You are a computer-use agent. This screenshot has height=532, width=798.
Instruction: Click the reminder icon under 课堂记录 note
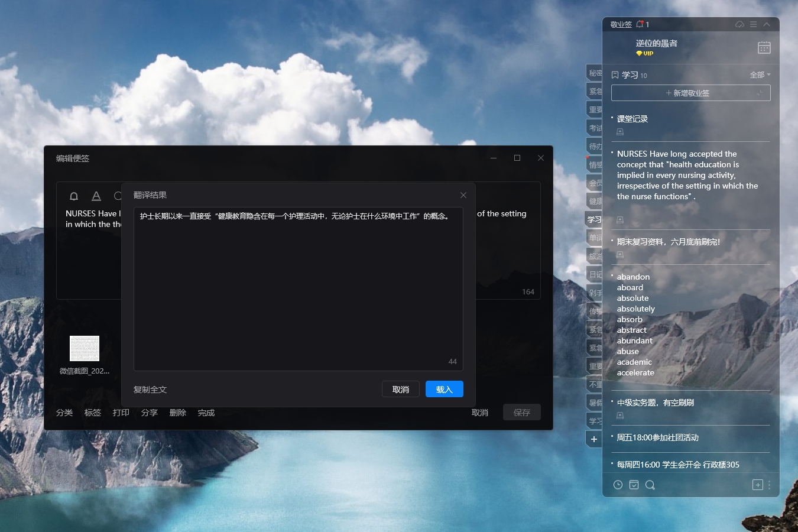(x=620, y=132)
